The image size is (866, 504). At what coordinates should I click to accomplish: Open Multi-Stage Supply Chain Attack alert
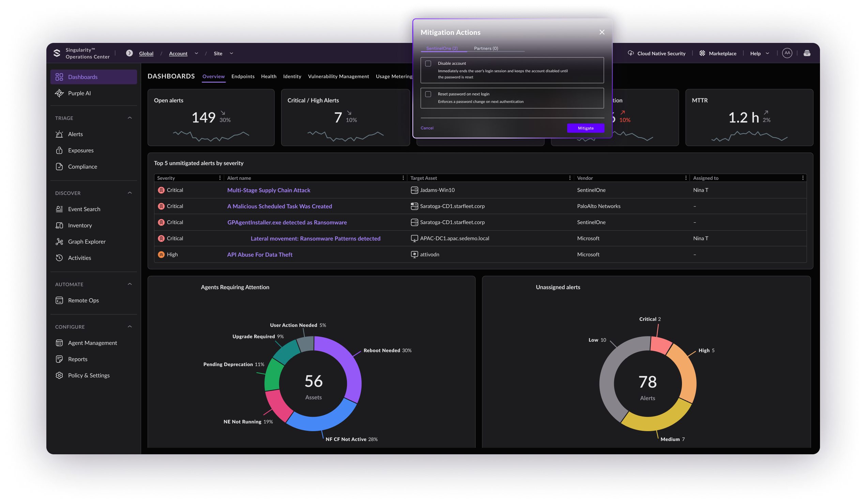pos(269,190)
